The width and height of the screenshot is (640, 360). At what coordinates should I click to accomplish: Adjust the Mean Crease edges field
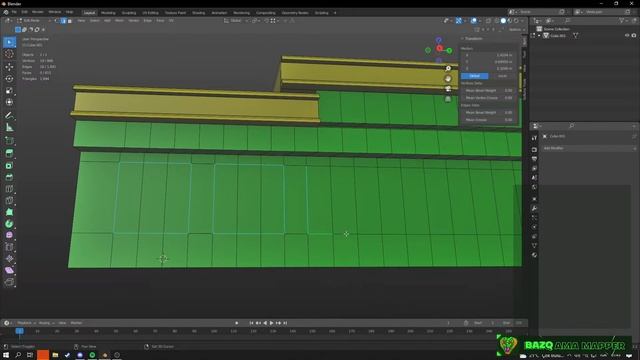coord(489,120)
